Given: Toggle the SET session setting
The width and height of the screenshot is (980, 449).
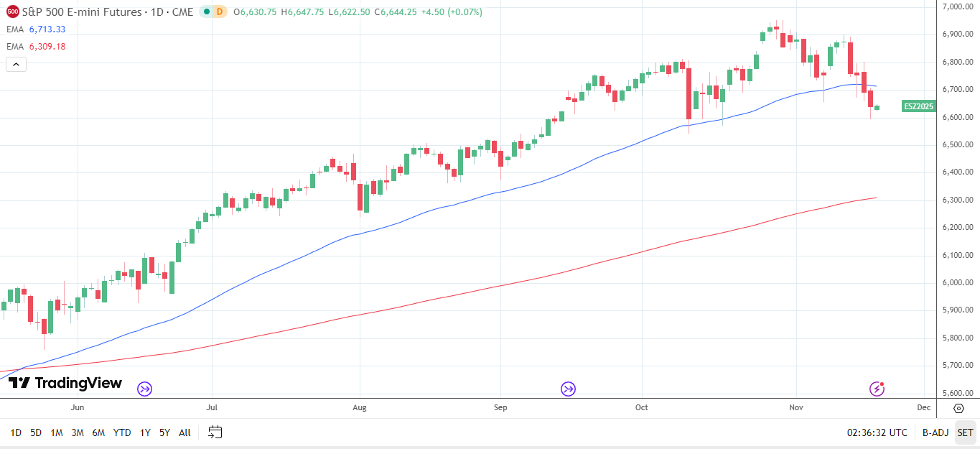Looking at the screenshot, I should pos(964,433).
